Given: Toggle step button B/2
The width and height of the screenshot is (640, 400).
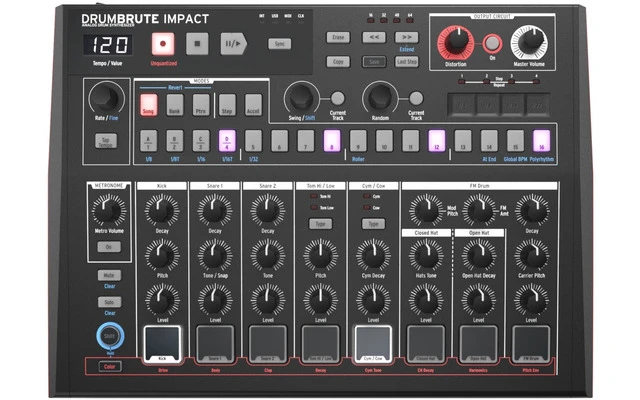Looking at the screenshot, I should click(175, 141).
